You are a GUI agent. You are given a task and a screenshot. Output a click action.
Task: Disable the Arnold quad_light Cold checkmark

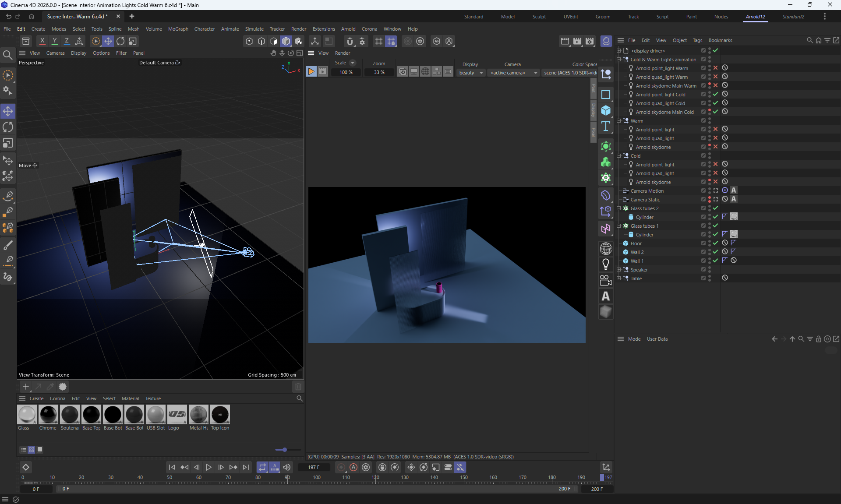[x=715, y=103]
